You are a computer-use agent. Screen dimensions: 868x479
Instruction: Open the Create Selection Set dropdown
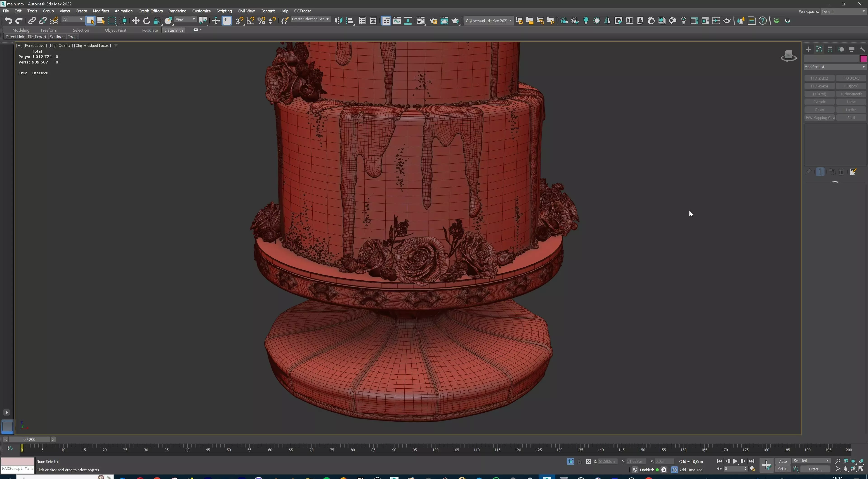[310, 19]
